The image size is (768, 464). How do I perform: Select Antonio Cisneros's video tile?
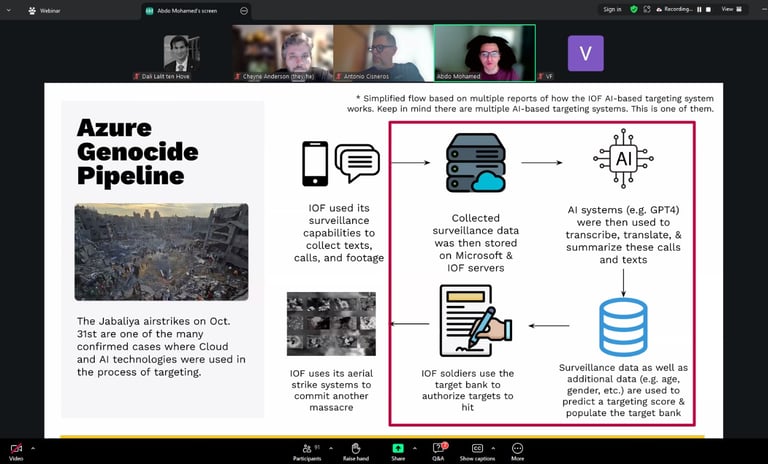384,53
